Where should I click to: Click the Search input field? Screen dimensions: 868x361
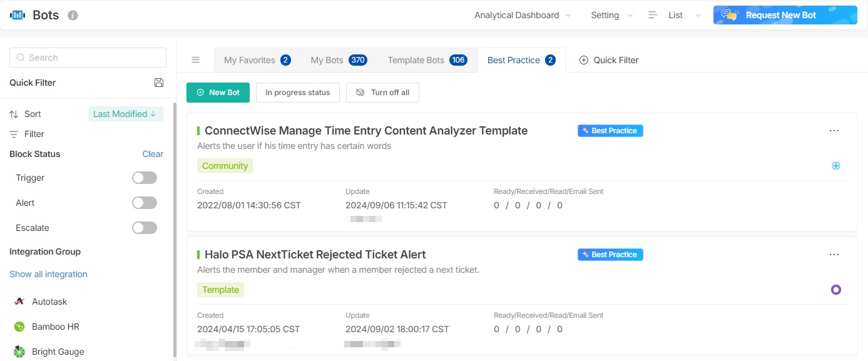(88, 58)
